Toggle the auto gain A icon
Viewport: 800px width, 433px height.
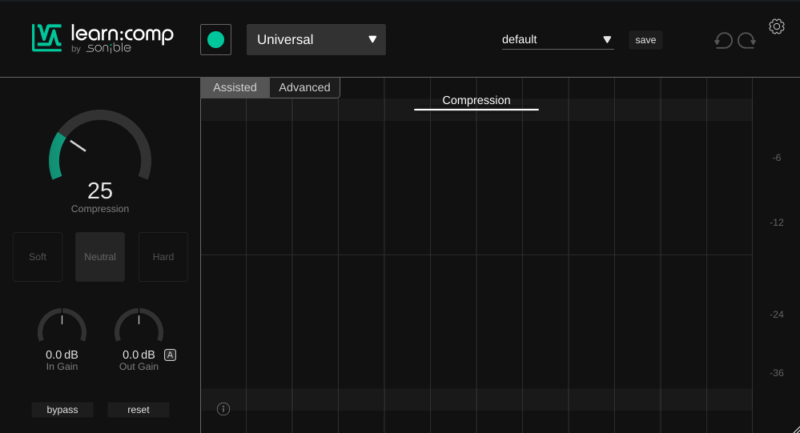point(170,354)
